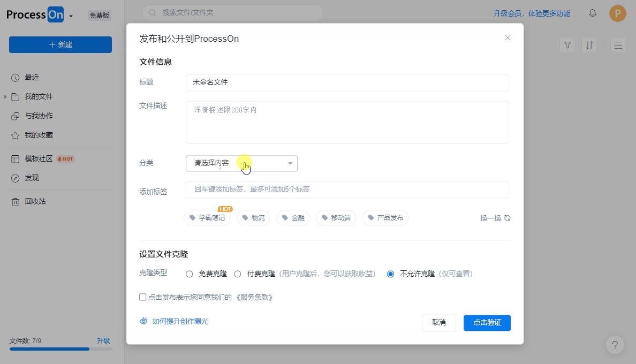Check the 服务条款 agreement checkbox
Screen dimensions: 636x364
click(x=143, y=297)
